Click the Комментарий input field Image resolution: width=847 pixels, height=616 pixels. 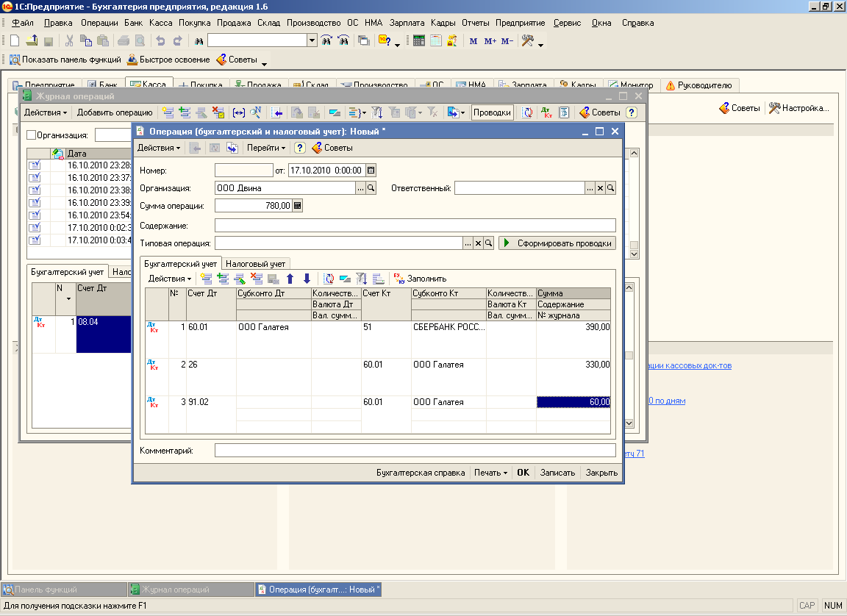(x=415, y=451)
